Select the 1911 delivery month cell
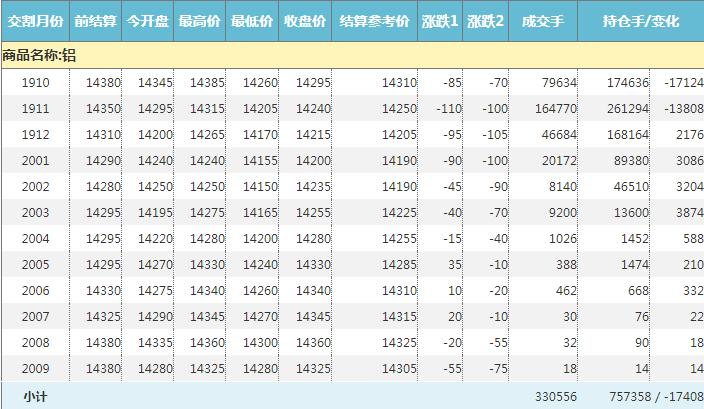704x409 pixels. pyautogui.click(x=35, y=108)
